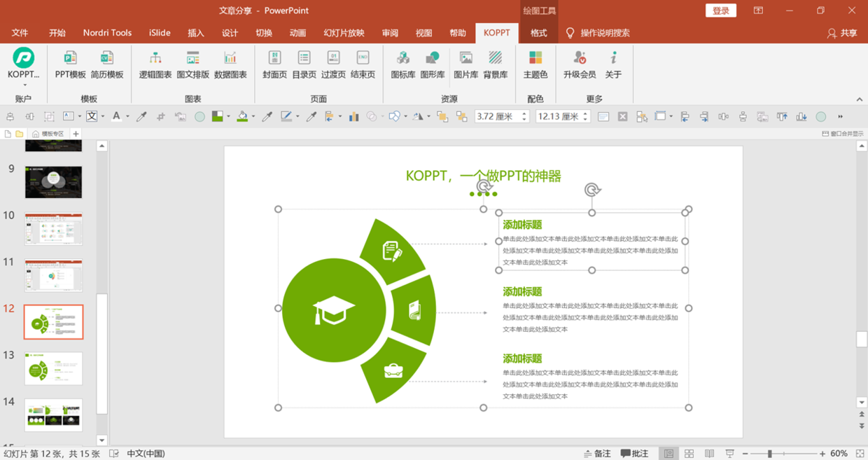Open the 图标库 icon library
Screen dimensions: 868x460
coord(403,66)
